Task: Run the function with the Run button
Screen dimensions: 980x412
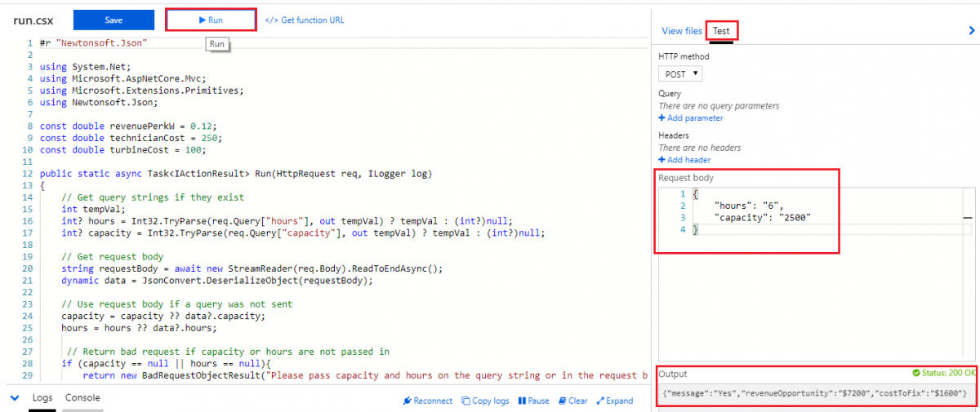Action: [x=211, y=20]
